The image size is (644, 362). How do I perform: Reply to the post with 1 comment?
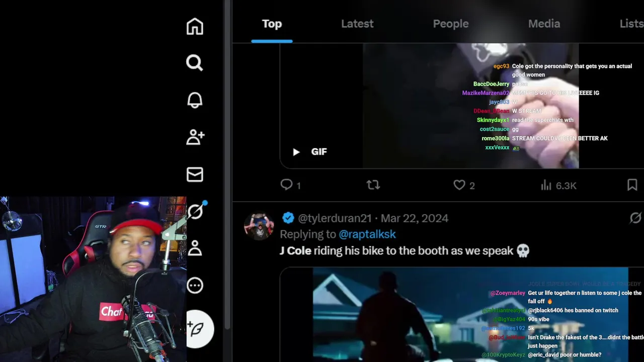coord(291,185)
